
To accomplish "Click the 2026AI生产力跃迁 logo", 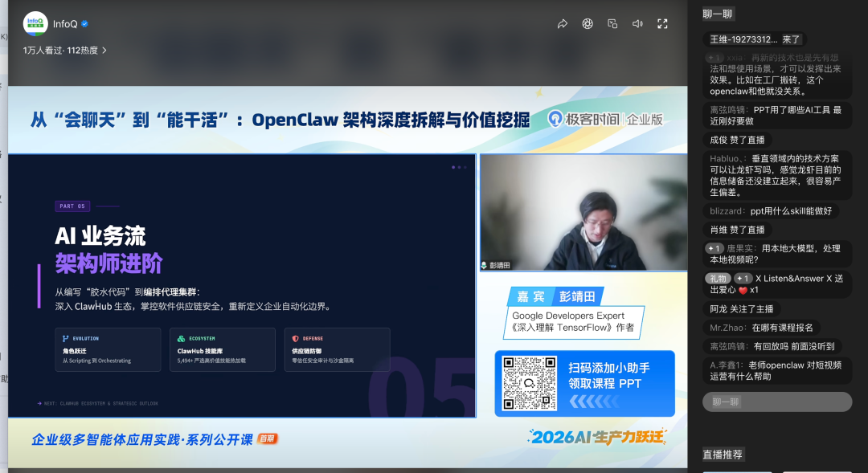I will 597,437.
